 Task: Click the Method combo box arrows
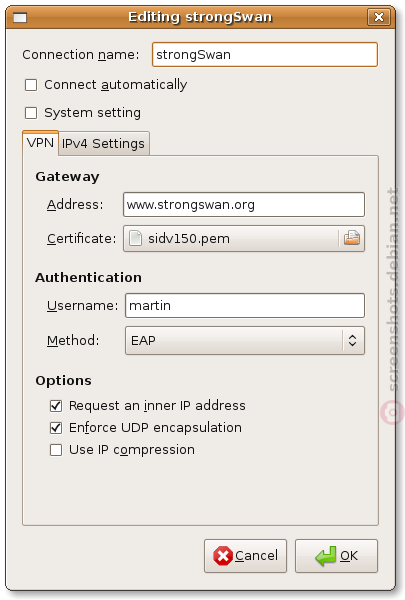point(353,340)
